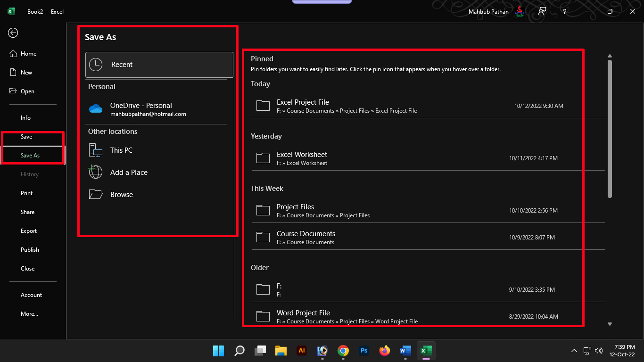Click the scrollbar down arrow
Image resolution: width=644 pixels, height=362 pixels.
[x=610, y=324]
